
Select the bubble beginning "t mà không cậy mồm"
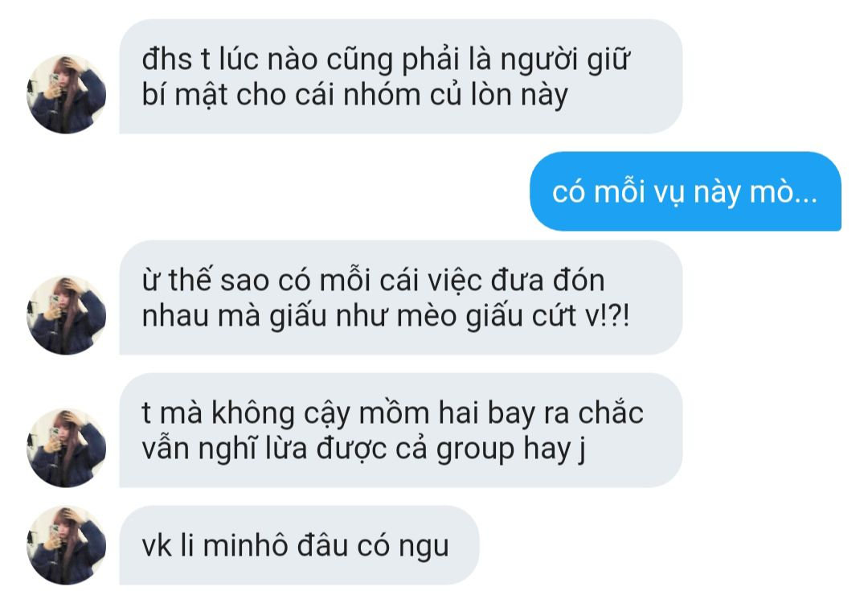[401, 430]
